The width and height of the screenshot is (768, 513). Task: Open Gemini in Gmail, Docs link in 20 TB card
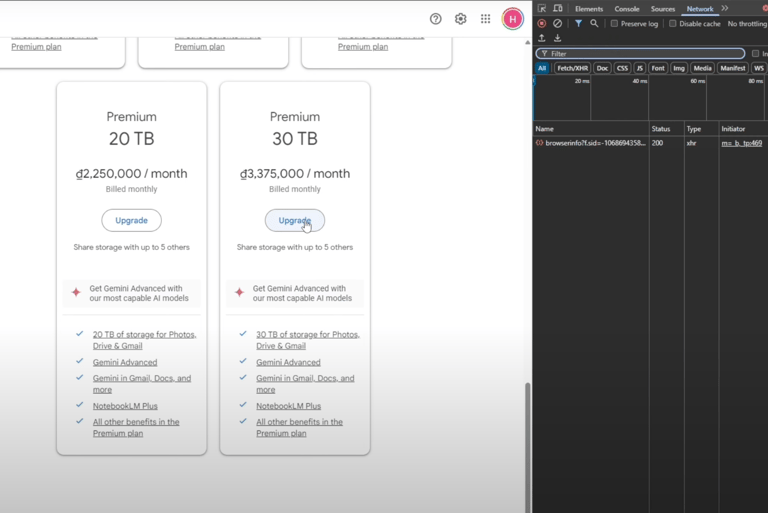point(142,384)
